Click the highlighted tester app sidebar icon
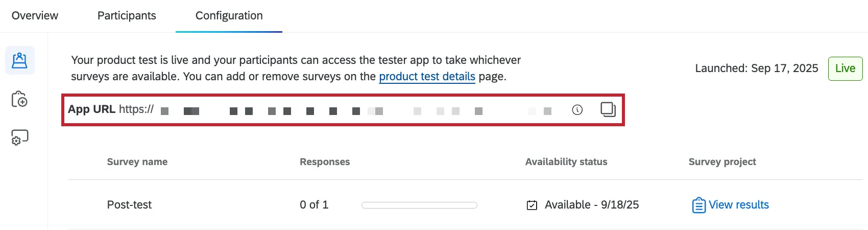This screenshot has width=868, height=230. [x=20, y=60]
